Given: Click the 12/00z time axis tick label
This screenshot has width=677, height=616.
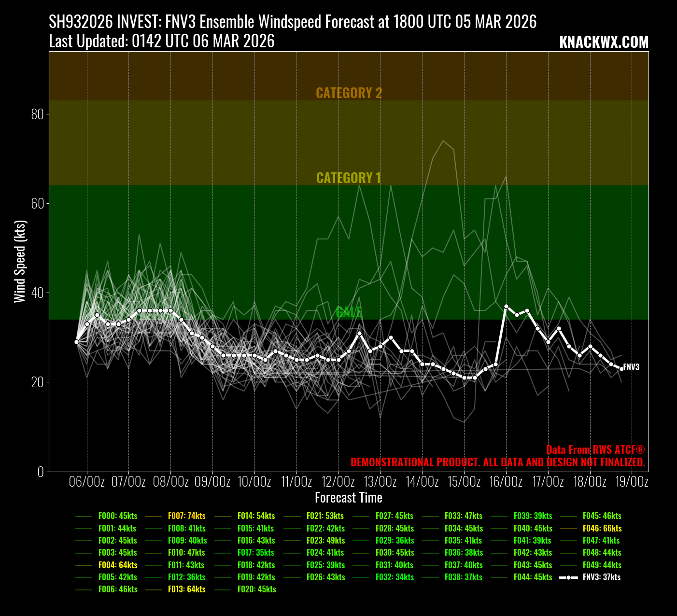Looking at the screenshot, I should 338,482.
